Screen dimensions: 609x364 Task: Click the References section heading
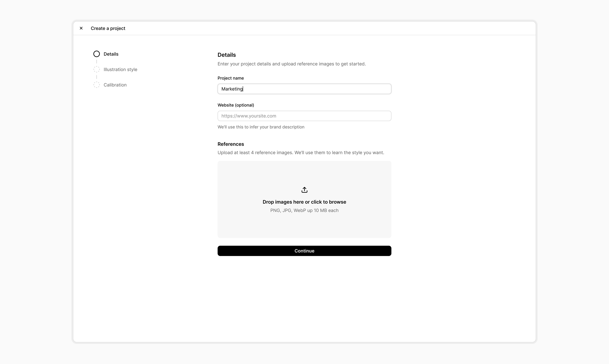click(x=231, y=144)
